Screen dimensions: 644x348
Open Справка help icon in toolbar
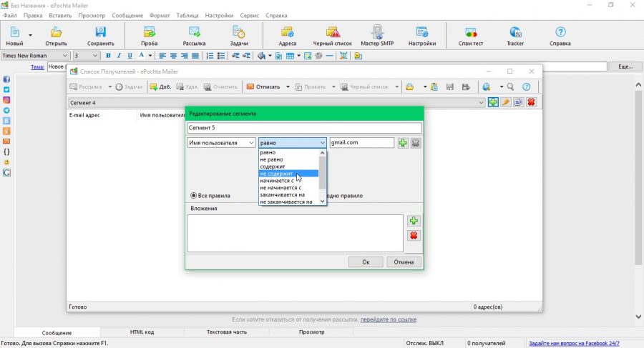click(560, 36)
